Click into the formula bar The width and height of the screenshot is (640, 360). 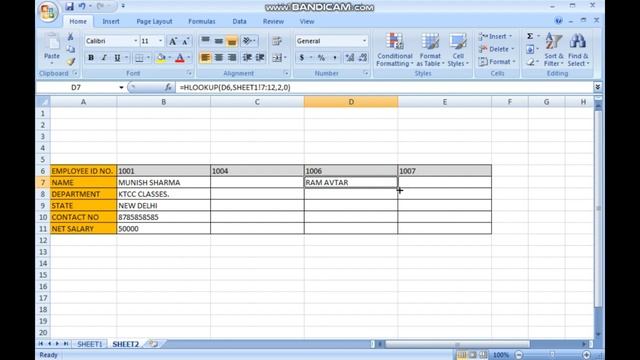(384, 87)
